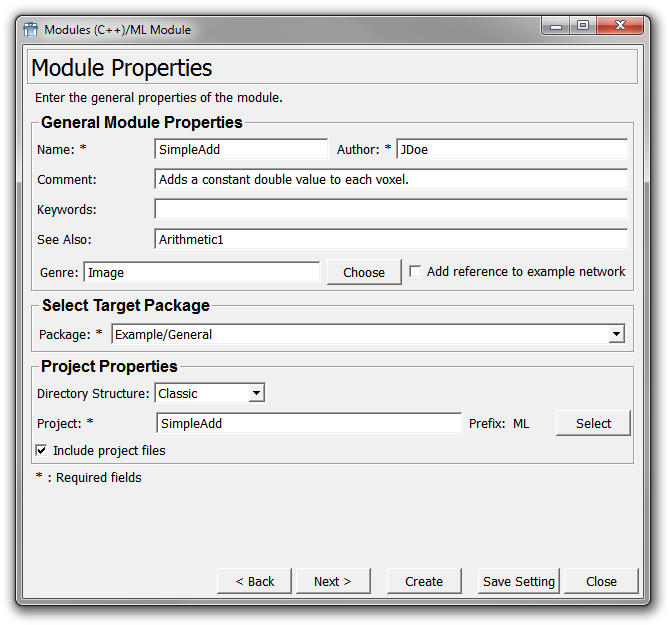Click the window title bar app icon
Image resolution: width=669 pixels, height=625 pixels.
[x=30, y=29]
